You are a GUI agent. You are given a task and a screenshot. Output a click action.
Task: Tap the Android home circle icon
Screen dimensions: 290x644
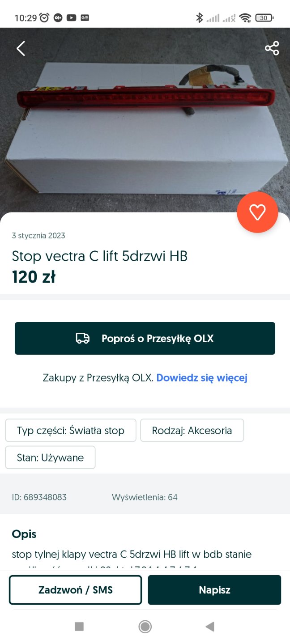(x=145, y=627)
